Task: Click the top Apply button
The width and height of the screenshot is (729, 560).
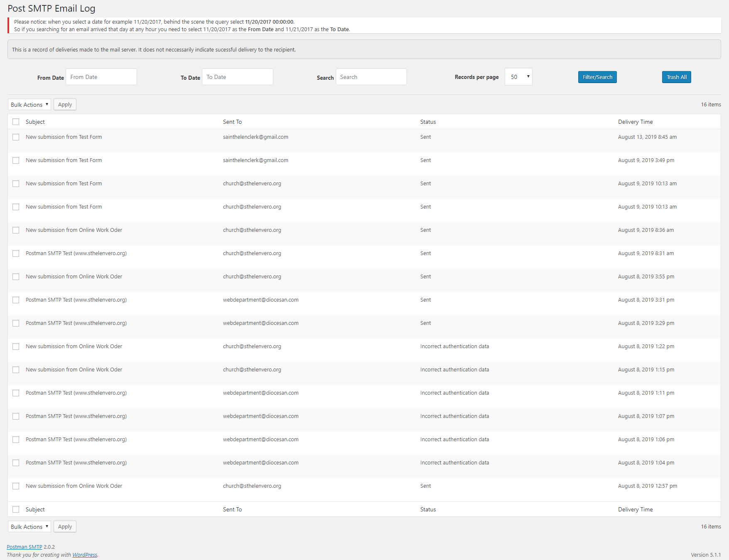Action: 65,105
